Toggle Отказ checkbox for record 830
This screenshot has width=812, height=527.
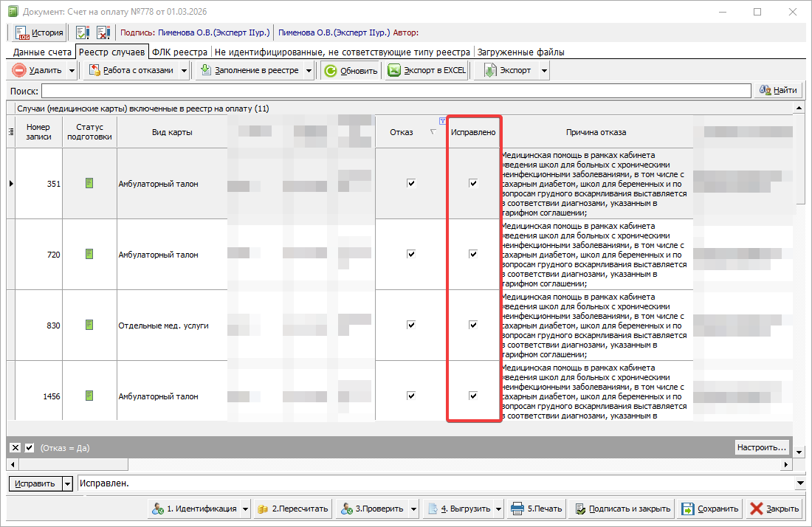(411, 325)
